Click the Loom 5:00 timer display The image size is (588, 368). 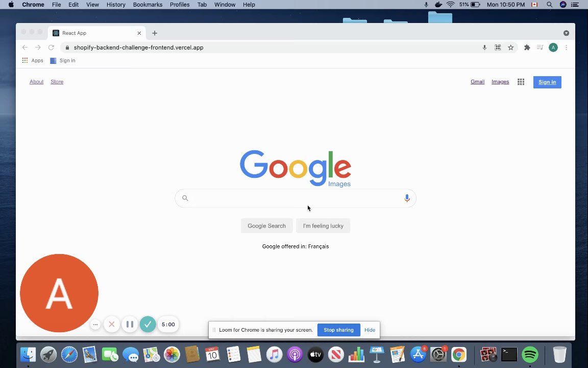tap(168, 325)
